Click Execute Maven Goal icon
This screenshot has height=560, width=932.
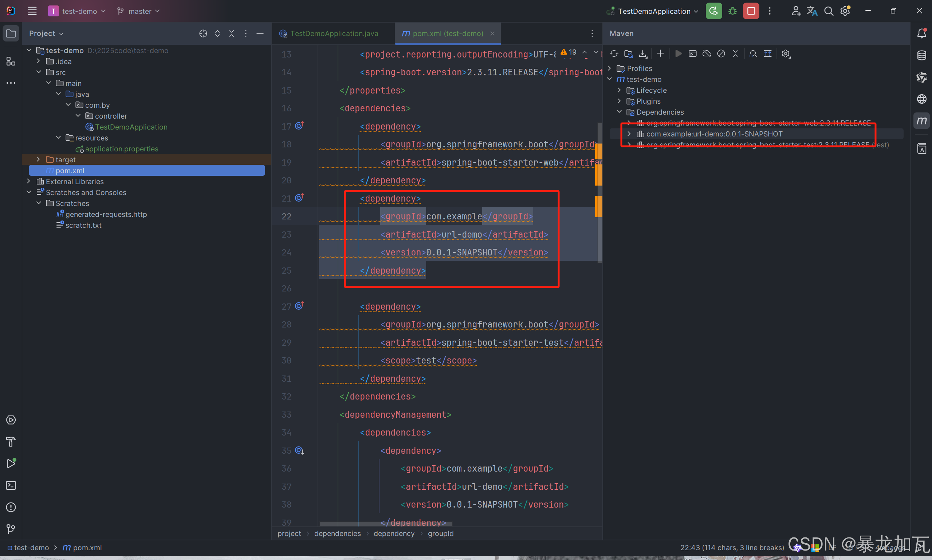pyautogui.click(x=693, y=53)
